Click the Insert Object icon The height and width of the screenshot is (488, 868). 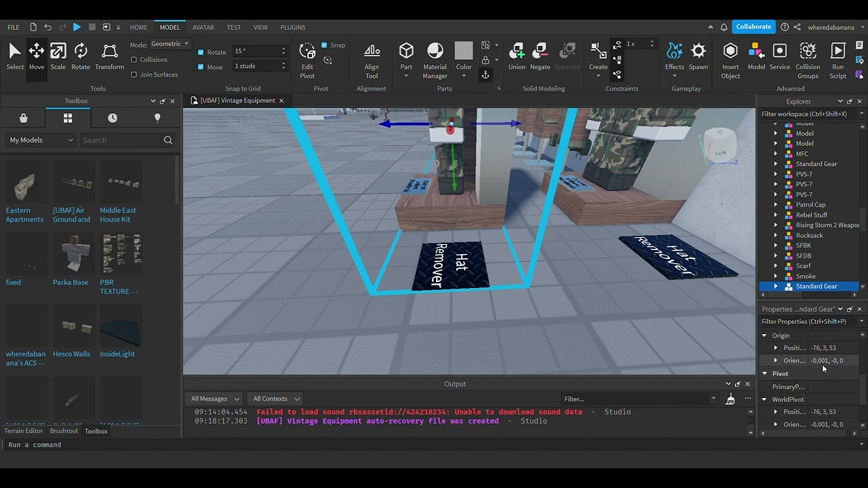pos(730,54)
